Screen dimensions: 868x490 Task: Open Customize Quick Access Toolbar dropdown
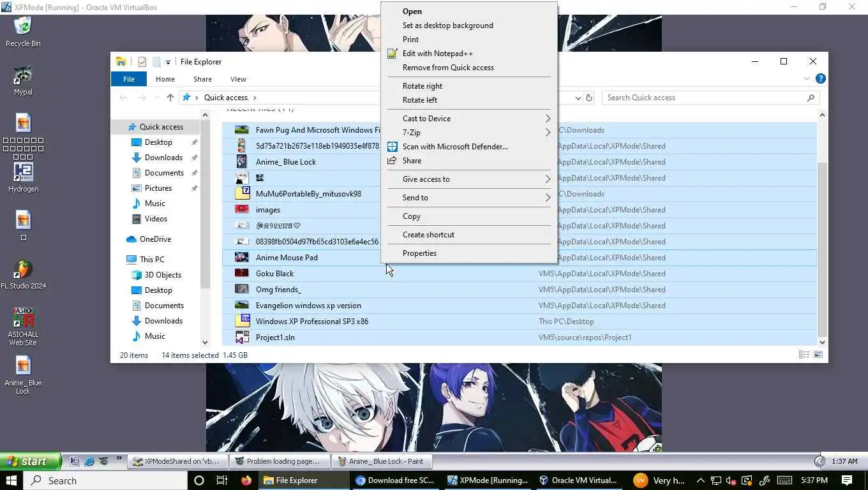[168, 62]
